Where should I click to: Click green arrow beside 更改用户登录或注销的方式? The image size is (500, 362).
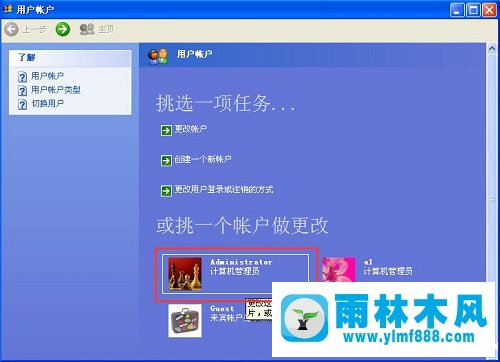tap(166, 191)
